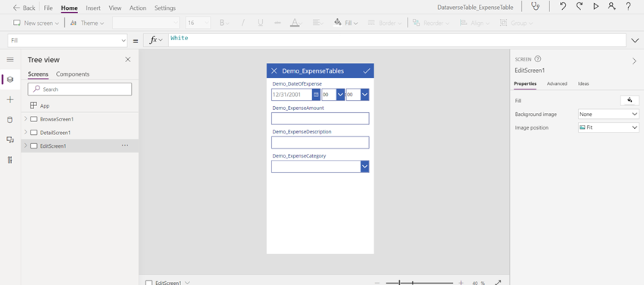The image size is (644, 285).
Task: Toggle the hamburger menu in left rail
Action: click(x=11, y=60)
